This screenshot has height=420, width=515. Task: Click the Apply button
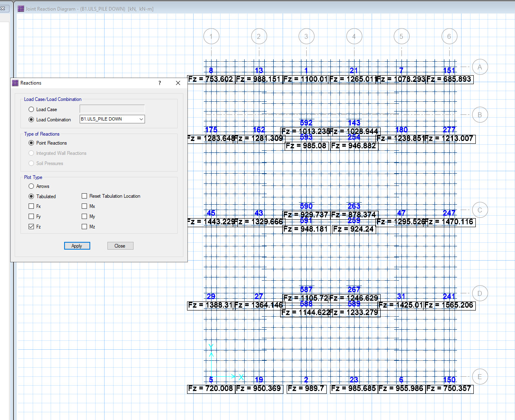point(77,246)
